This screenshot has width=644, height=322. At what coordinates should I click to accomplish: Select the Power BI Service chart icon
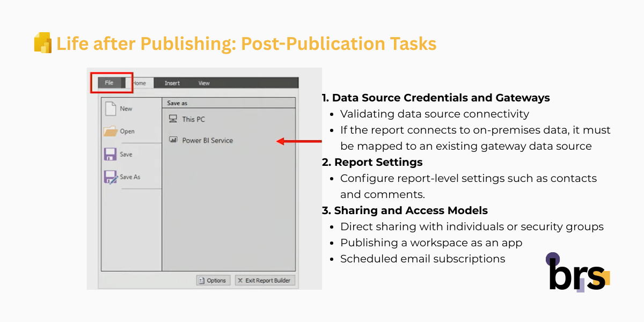click(x=173, y=140)
